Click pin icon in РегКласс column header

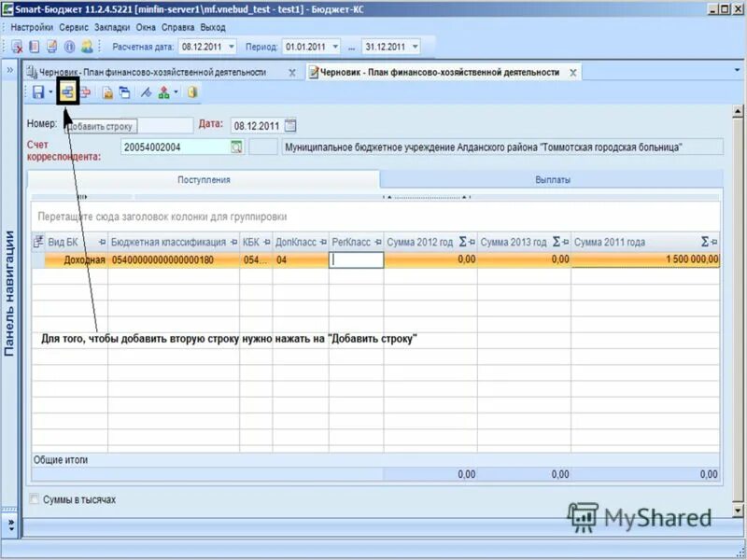click(378, 243)
